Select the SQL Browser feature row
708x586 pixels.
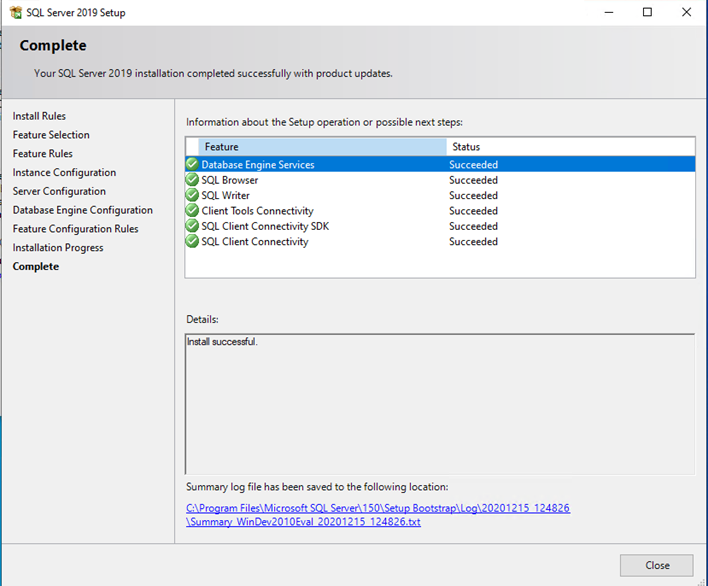[x=440, y=180]
